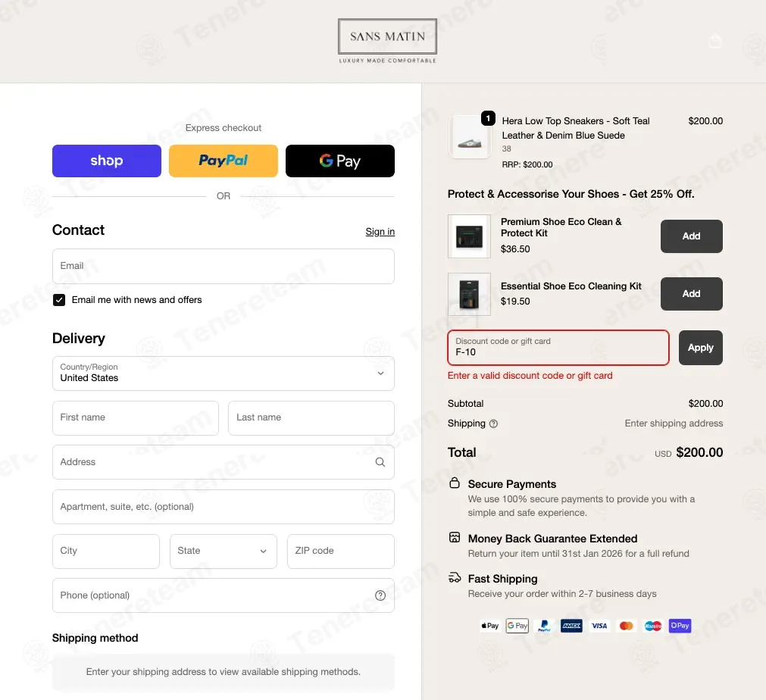Viewport: 766px width, 700px height.
Task: Open the Country/Region dropdown
Action: pos(224,373)
